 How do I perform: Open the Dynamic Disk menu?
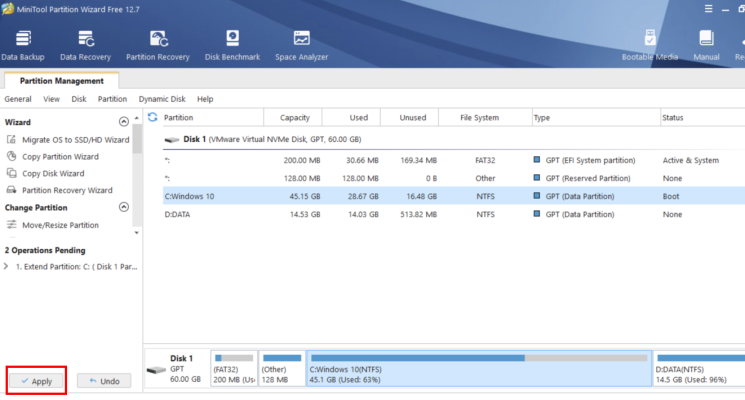click(162, 99)
